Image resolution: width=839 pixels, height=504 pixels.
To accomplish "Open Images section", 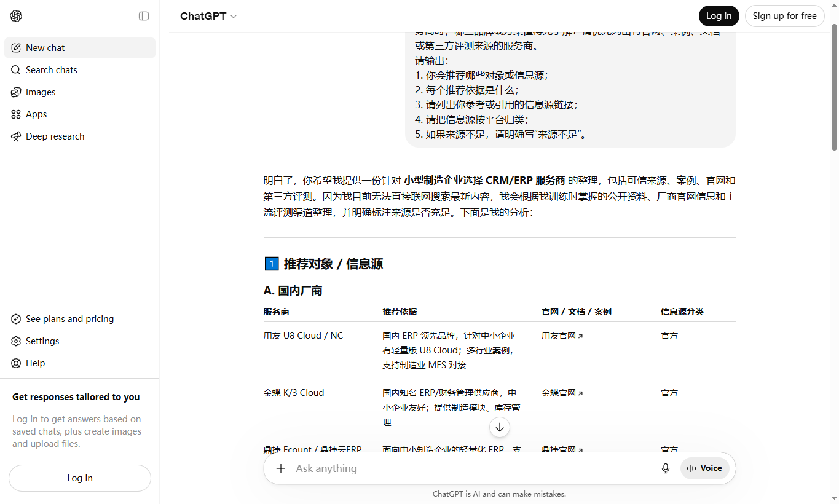I will 80,92.
